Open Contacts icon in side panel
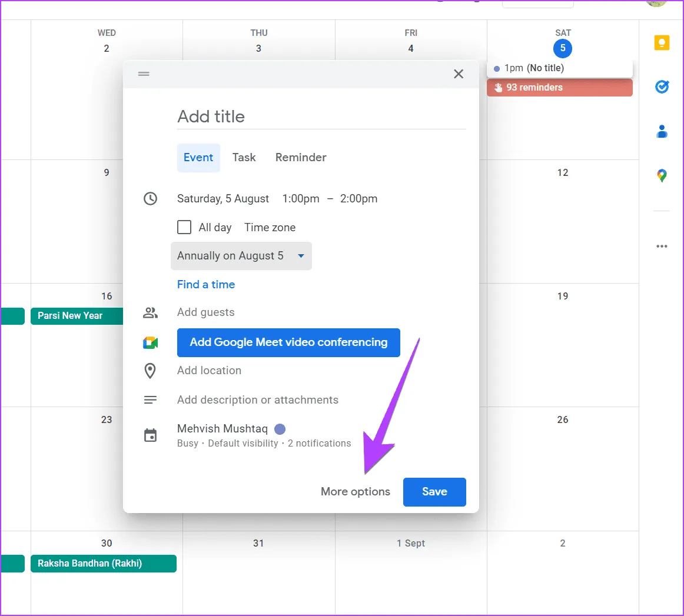The width and height of the screenshot is (684, 616). [662, 131]
